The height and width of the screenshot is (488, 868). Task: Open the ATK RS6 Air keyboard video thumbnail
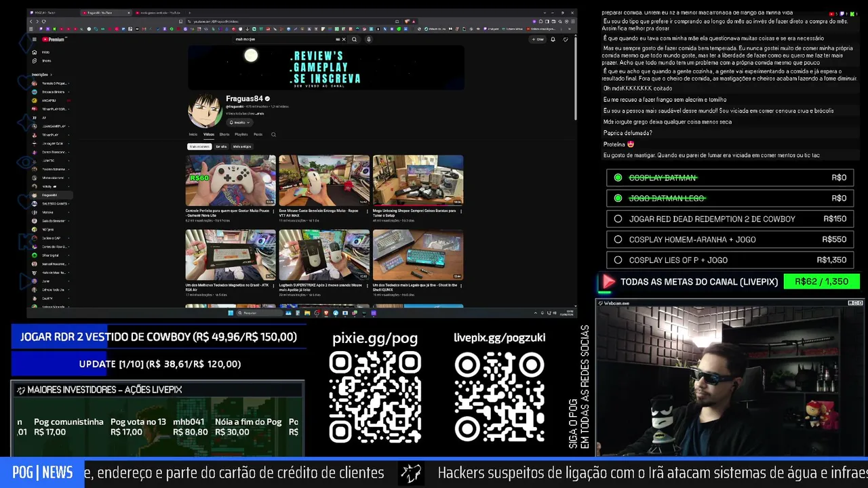[231, 255]
